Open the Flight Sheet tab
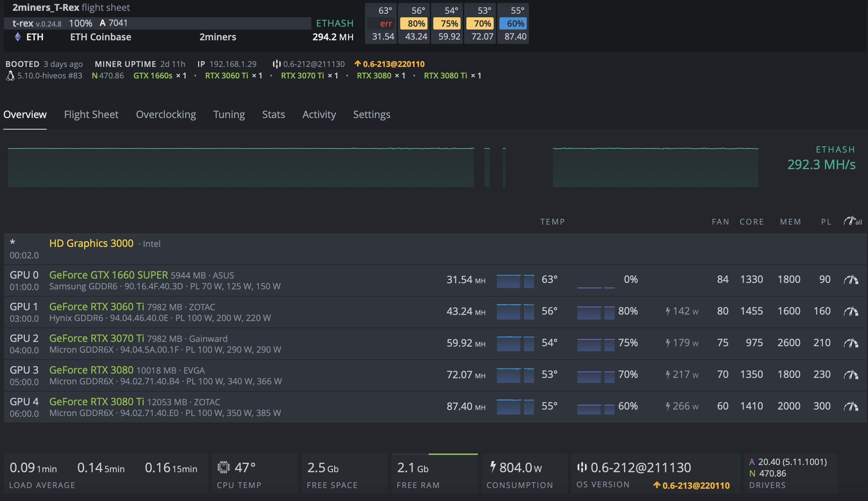Viewport: 868px width, 501px height. pos(91,114)
